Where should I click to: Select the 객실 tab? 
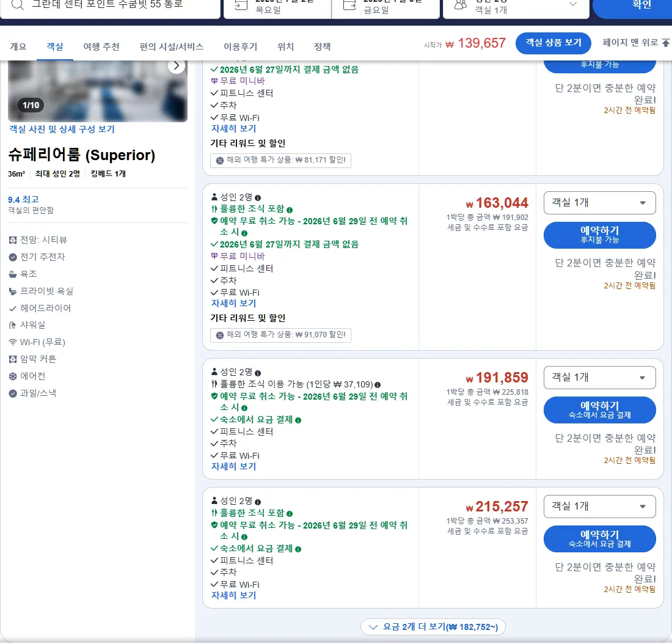click(x=55, y=46)
